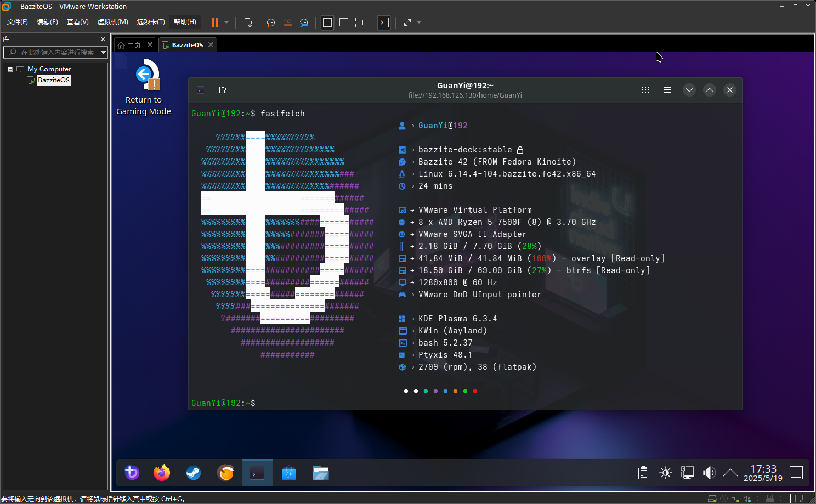This screenshot has width=816, height=504.
Task: Send Ctrl+Alt+Del to the virtual machine
Action: tap(247, 22)
